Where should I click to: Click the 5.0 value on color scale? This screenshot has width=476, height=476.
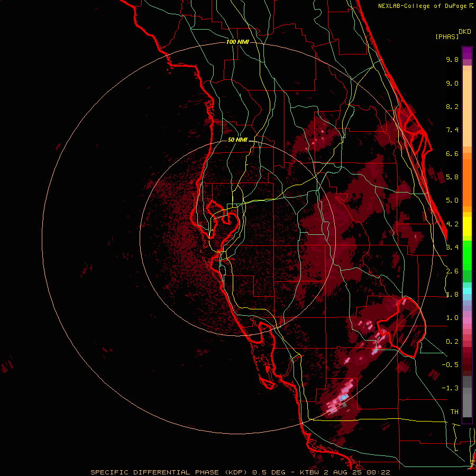pyautogui.click(x=452, y=200)
